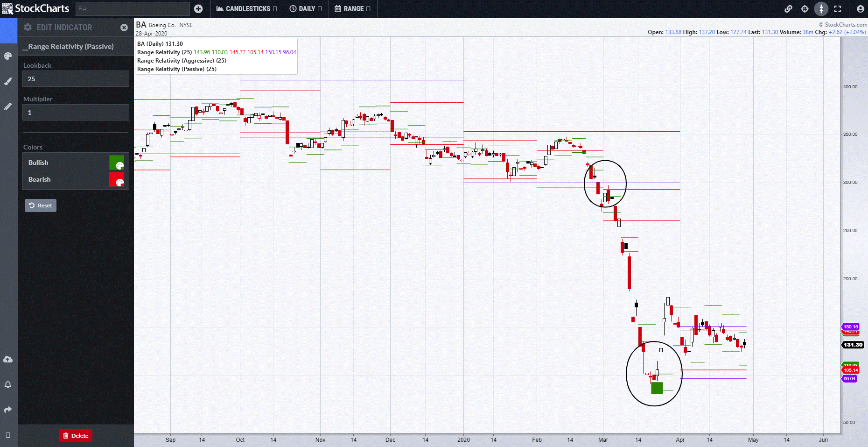Select Range Relativity (Aggressive) (25) legend entry

(182, 61)
